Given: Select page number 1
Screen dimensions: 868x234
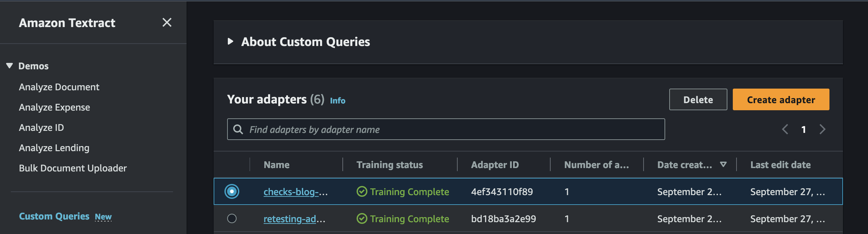Looking at the screenshot, I should pyautogui.click(x=803, y=130).
